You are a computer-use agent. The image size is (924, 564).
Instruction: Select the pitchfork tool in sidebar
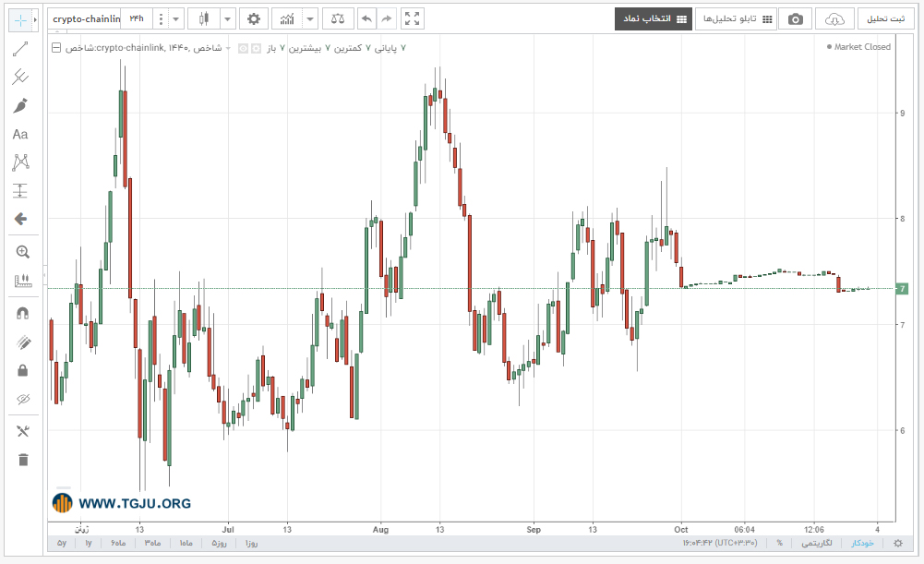[x=20, y=78]
